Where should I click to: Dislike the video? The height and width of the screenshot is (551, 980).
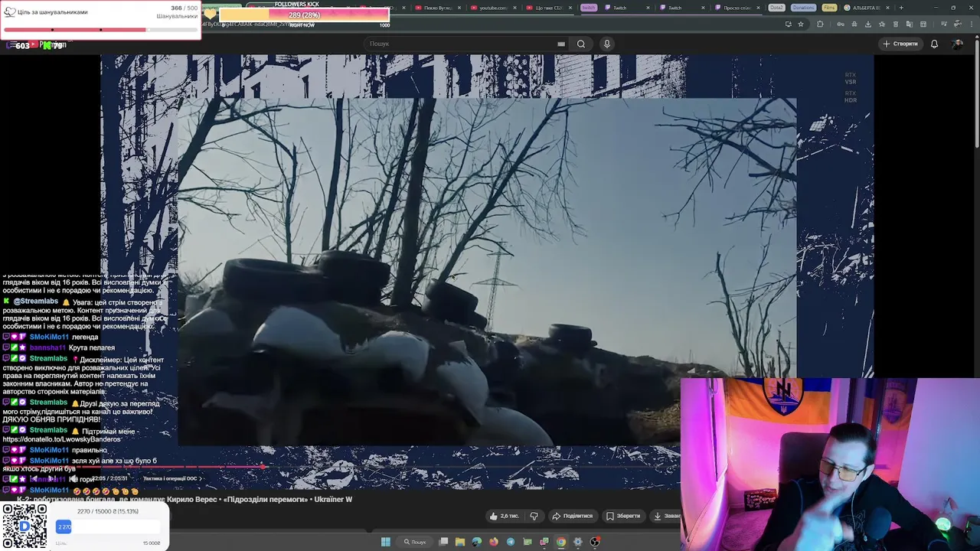click(534, 516)
